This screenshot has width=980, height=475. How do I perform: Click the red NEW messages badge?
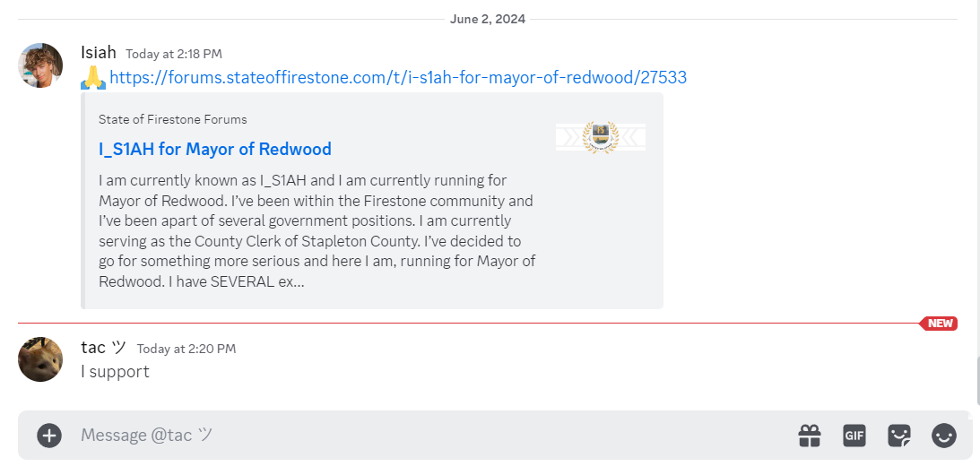tap(939, 324)
